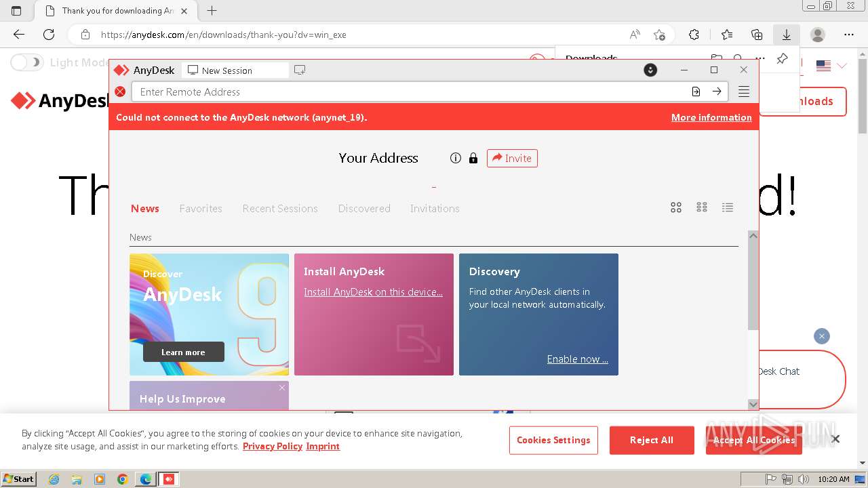Toggle the Light Mode switch on webpage
Screen dimensions: 868x488
(x=27, y=62)
